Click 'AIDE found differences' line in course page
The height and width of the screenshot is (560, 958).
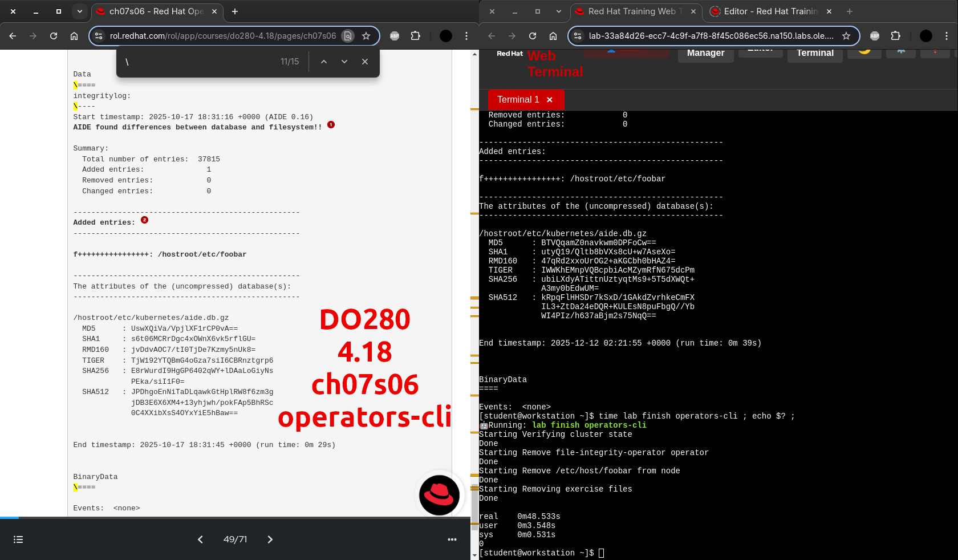(197, 127)
